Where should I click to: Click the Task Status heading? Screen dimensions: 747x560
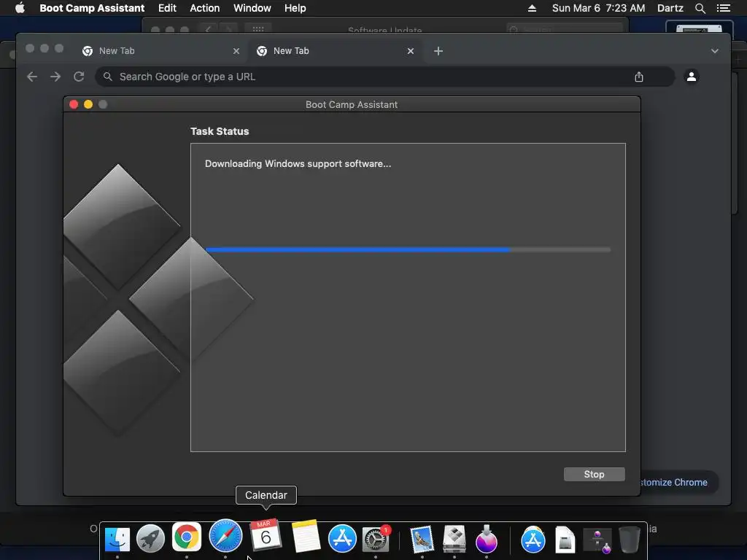(x=220, y=131)
